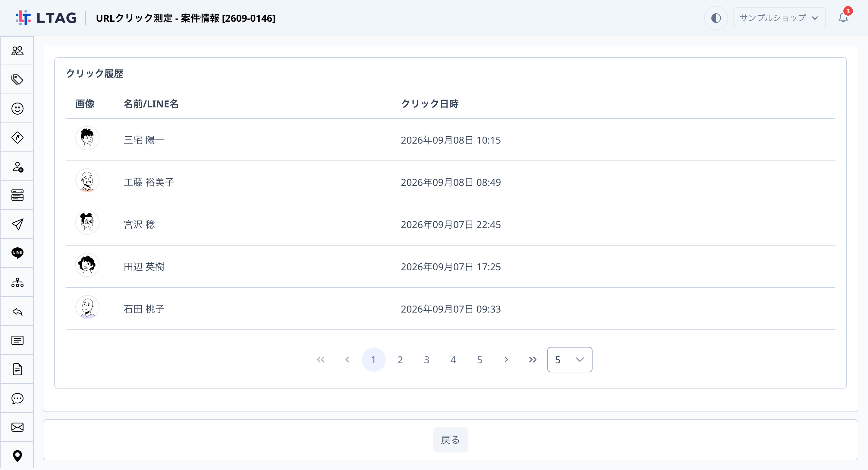
Task: Go to pagination page 2
Action: [x=400, y=359]
